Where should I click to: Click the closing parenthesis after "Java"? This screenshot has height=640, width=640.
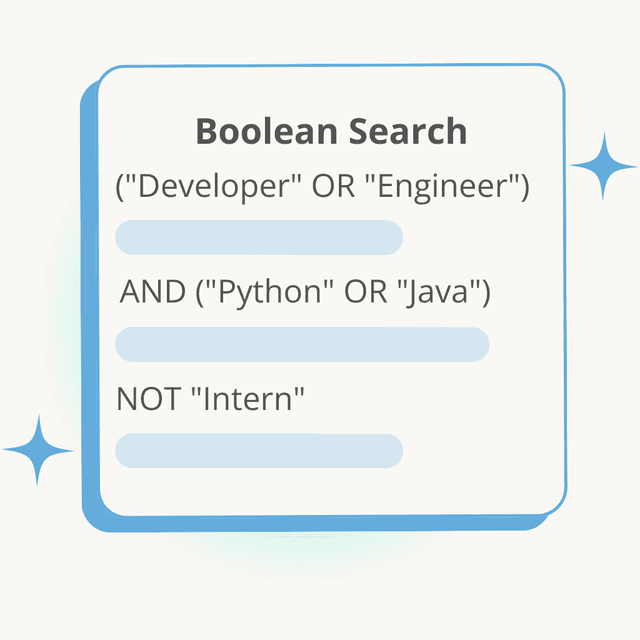tap(486, 293)
